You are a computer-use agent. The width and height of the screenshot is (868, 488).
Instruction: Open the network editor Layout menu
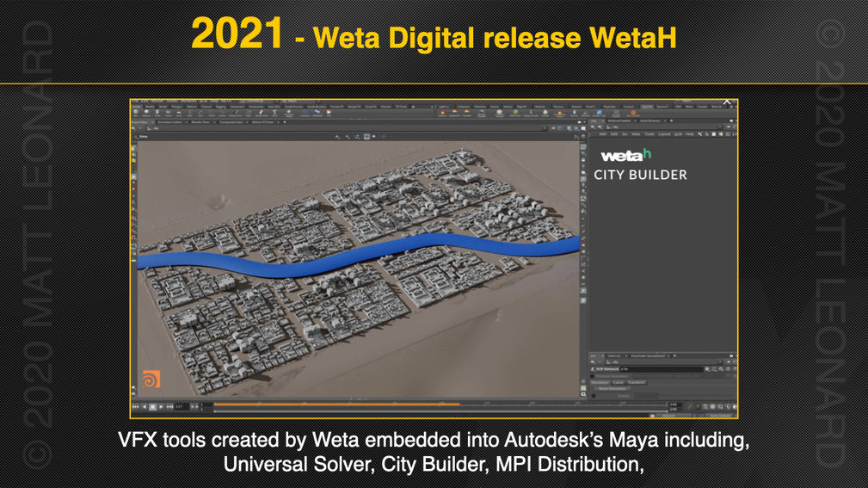[x=664, y=134]
